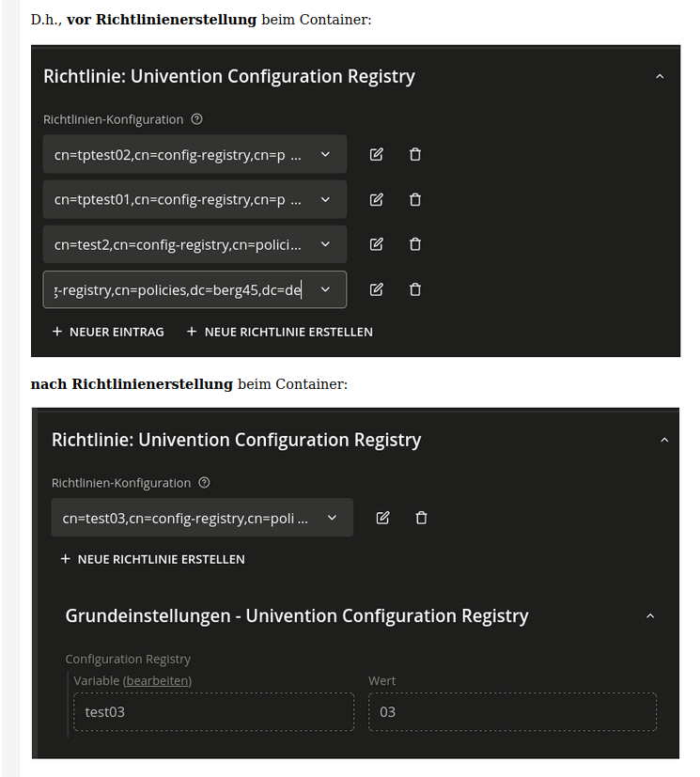Delete the test03 policy entry
The height and width of the screenshot is (777, 700).
coord(422,518)
